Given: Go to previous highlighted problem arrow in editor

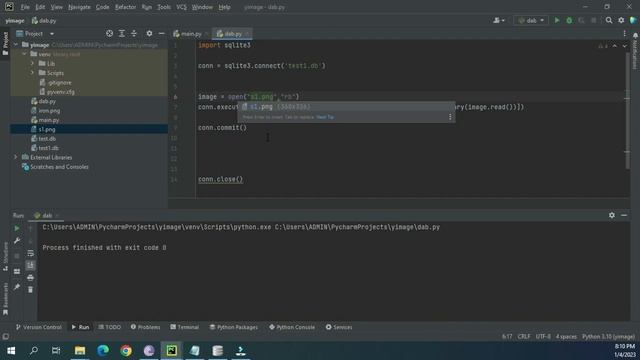Looking at the screenshot, I should coord(615,46).
